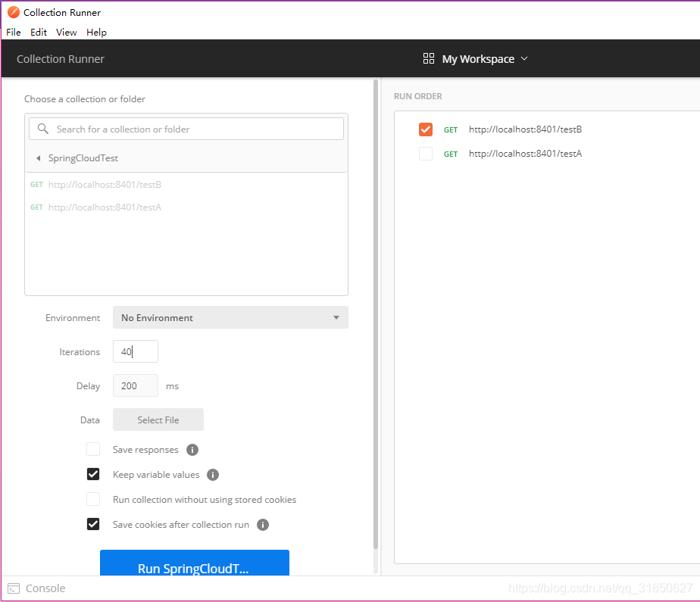
Task: Open the Console icon in status bar
Action: 14,588
